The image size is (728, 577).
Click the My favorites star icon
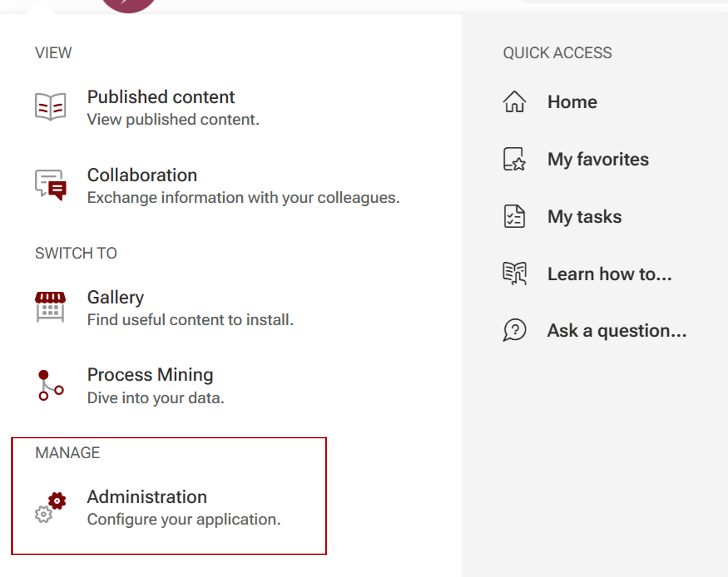pyautogui.click(x=514, y=159)
